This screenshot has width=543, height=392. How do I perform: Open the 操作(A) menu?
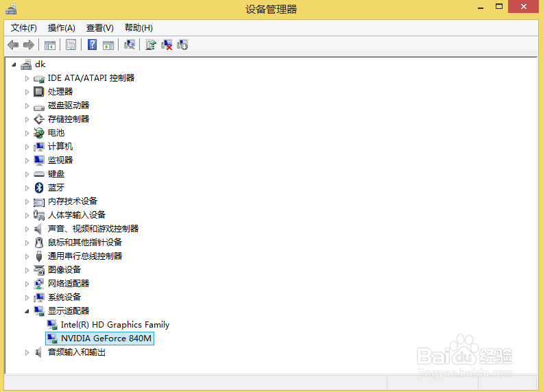pyautogui.click(x=61, y=27)
